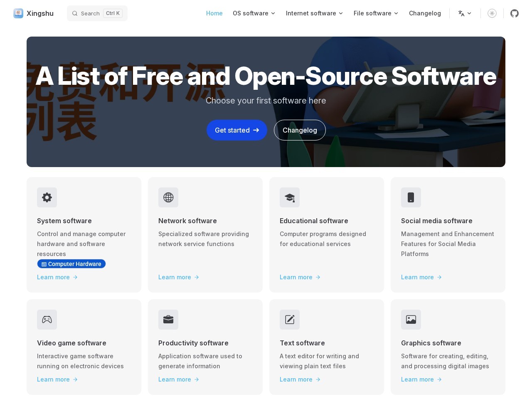Viewport: 532px width, 399px height.
Task: Click the Graphics software image icon
Action: (x=411, y=320)
